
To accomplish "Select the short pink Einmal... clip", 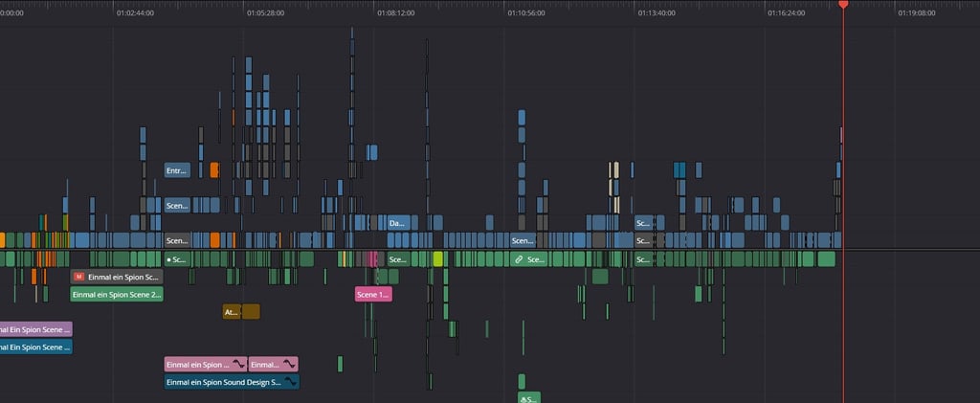I will (x=273, y=365).
